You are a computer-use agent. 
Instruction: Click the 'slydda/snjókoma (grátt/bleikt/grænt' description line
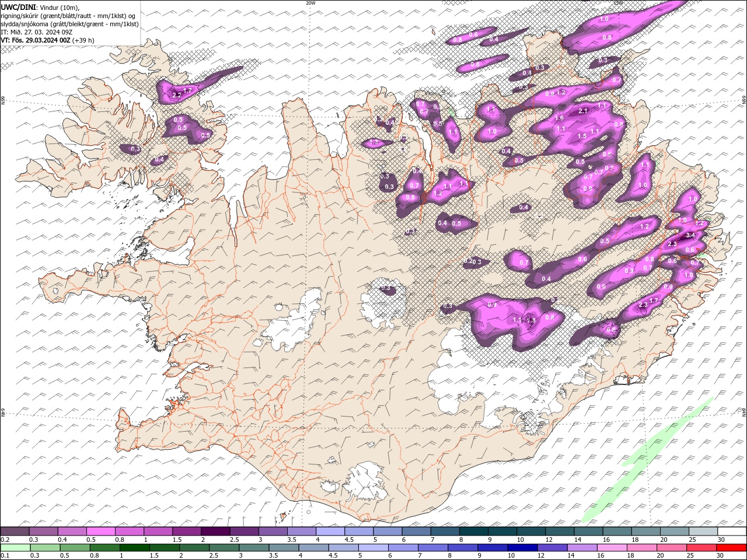tap(69, 24)
